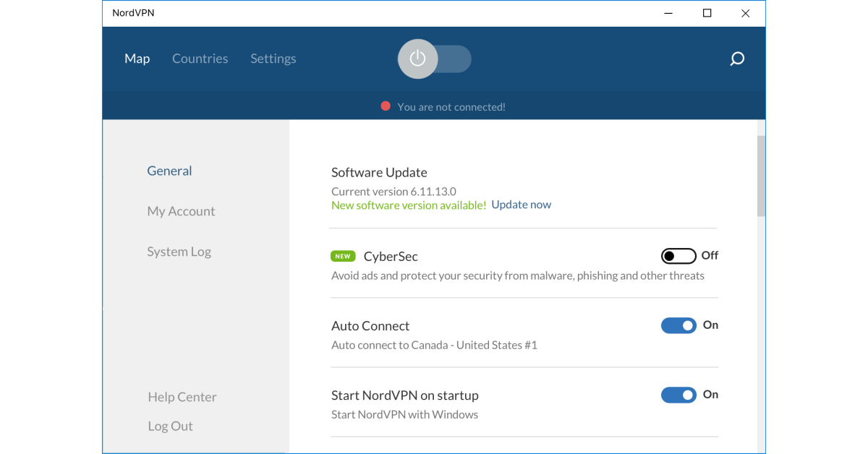Enable the CyberSec toggle
868x454 pixels.
point(678,256)
